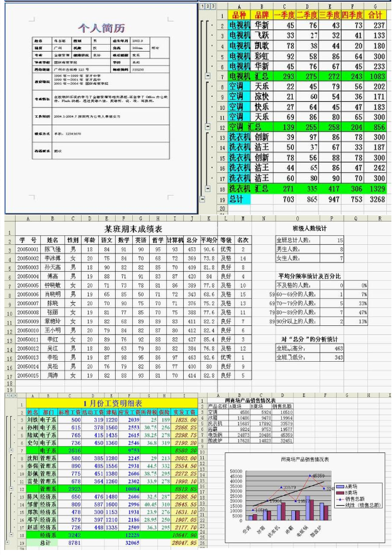Click employee name 雷曼
This screenshot has width=392, height=555.
(33, 481)
